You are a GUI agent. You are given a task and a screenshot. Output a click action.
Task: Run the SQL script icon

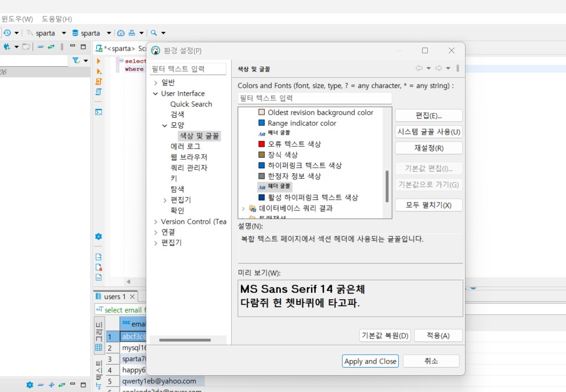pyautogui.click(x=99, y=82)
